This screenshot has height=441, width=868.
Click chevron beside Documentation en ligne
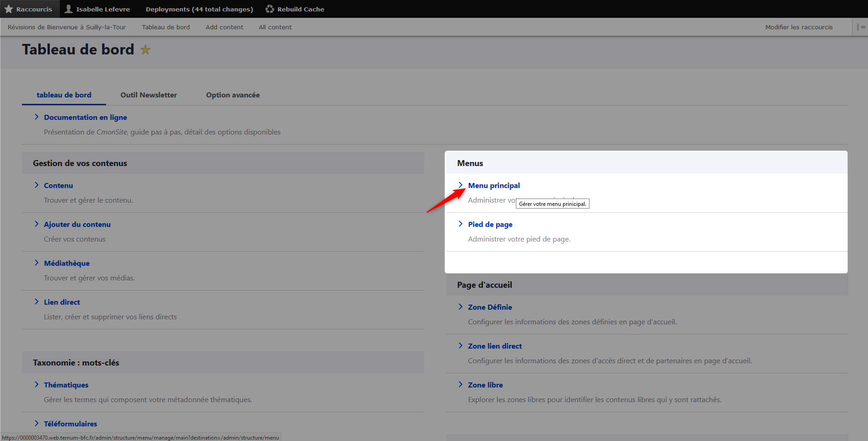pyautogui.click(x=37, y=117)
